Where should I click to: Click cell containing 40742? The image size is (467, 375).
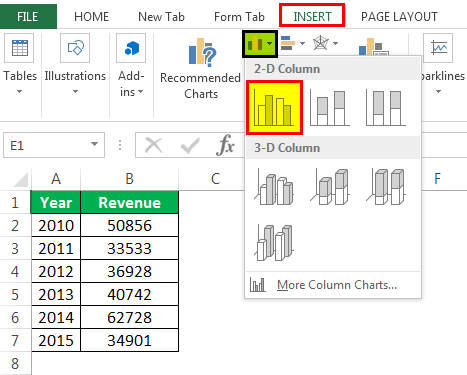pos(130,294)
